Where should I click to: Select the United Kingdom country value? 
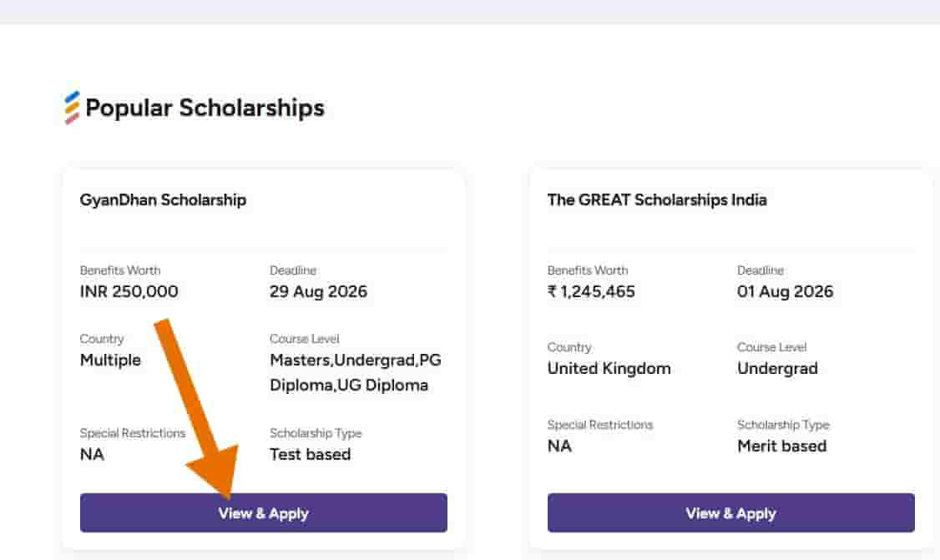[x=609, y=368]
